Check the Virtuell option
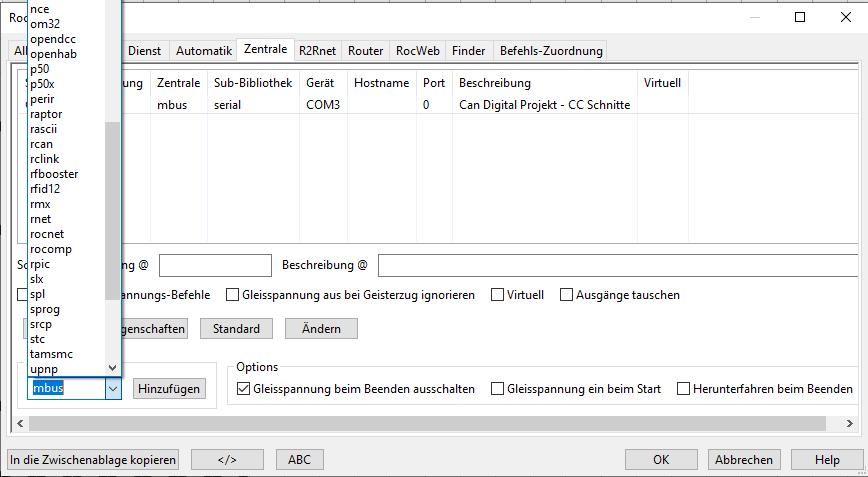 498,295
